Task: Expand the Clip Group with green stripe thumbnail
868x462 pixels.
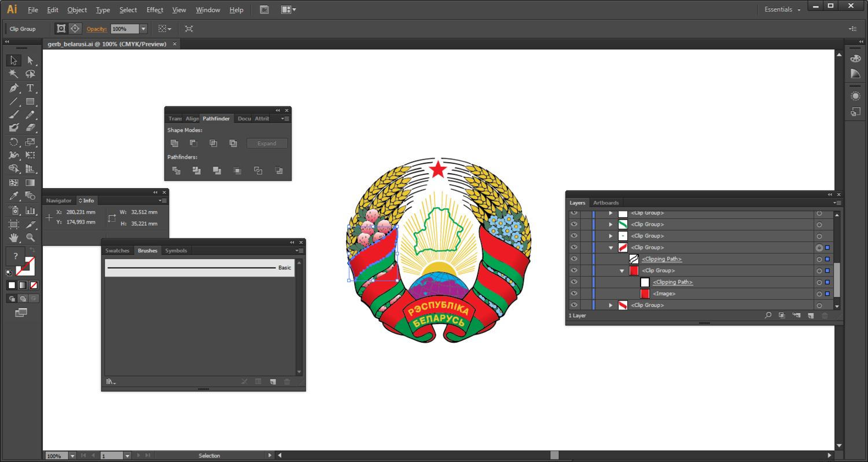Action: [610, 224]
